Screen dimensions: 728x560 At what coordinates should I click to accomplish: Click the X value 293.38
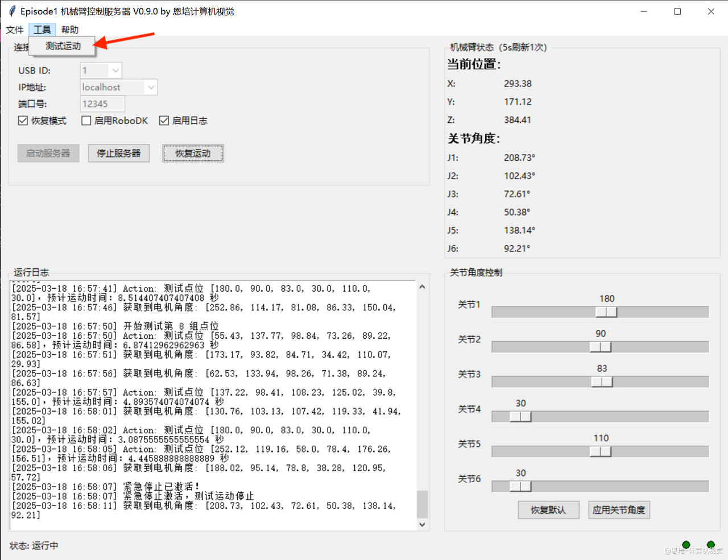pos(518,84)
